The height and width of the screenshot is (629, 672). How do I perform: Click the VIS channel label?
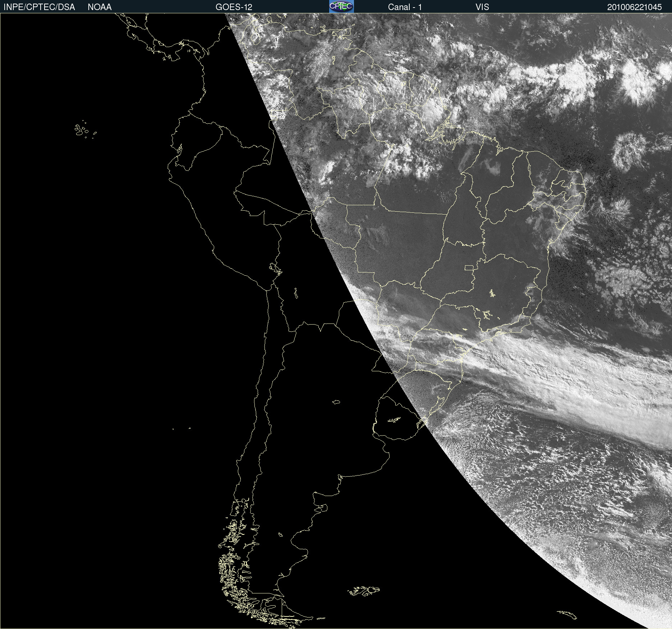(482, 7)
